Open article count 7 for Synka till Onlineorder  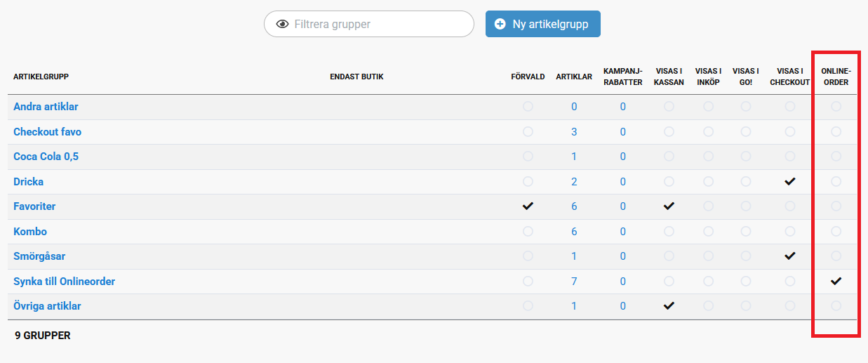coord(574,282)
